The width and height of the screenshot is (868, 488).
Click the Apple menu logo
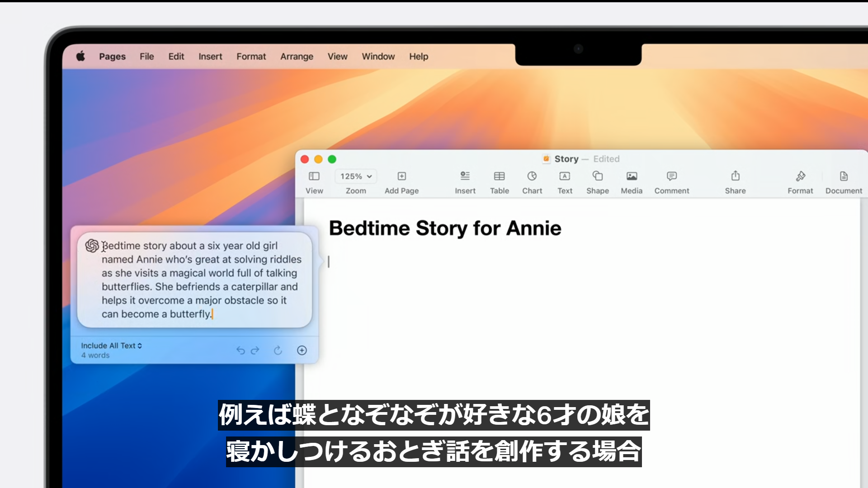pos(80,56)
